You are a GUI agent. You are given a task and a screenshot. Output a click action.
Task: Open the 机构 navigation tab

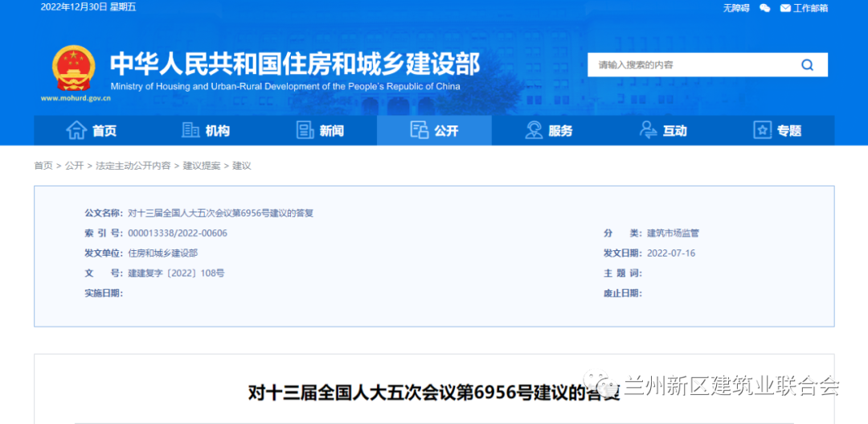pos(206,131)
